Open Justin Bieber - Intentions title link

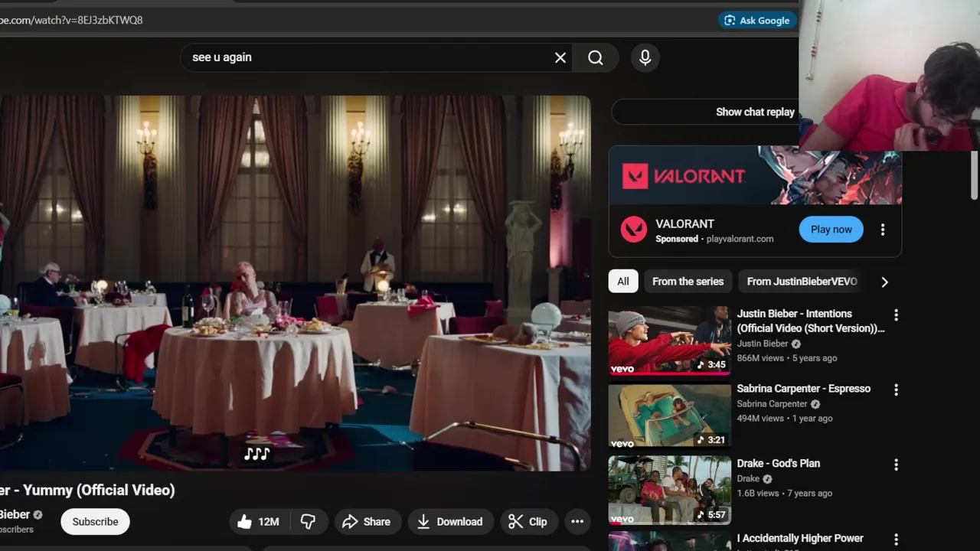point(810,321)
